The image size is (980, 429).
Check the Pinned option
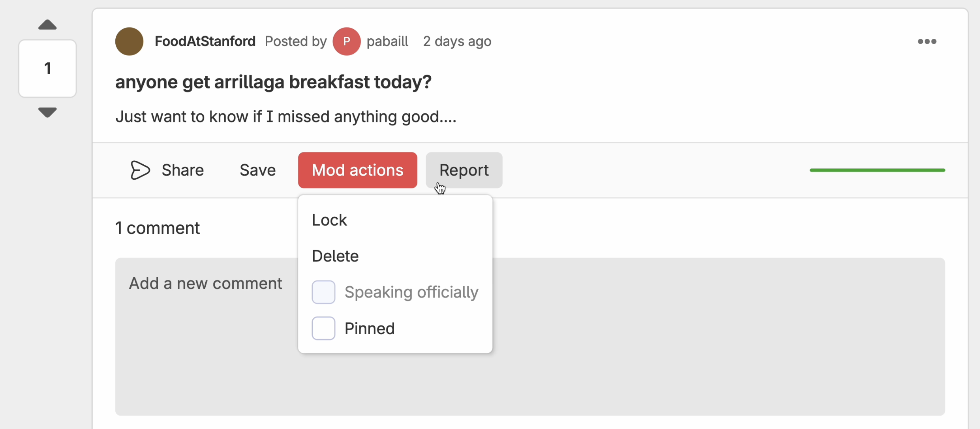(x=323, y=328)
